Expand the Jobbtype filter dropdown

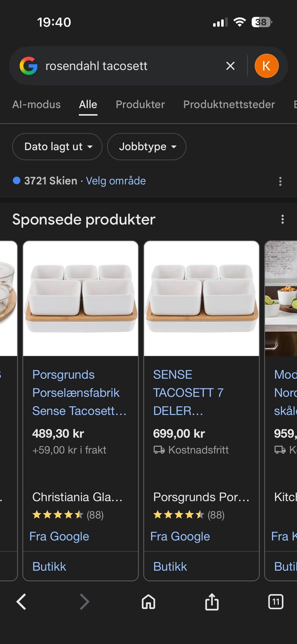click(147, 147)
